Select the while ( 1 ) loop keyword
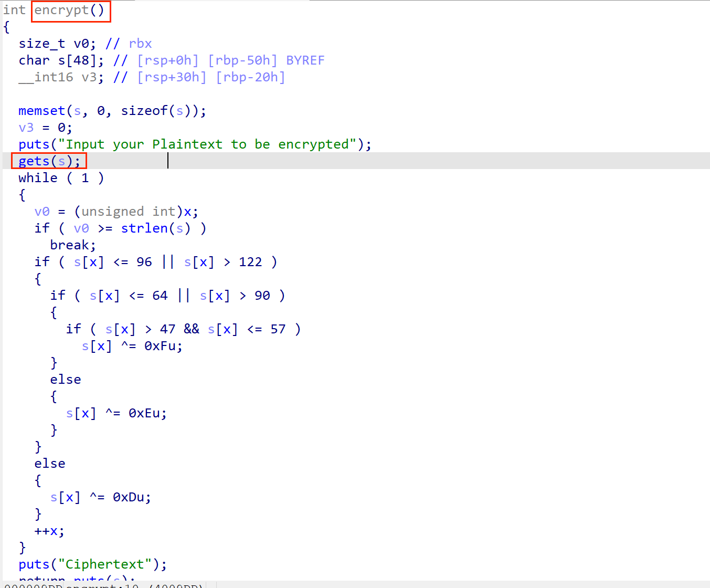The image size is (710, 588). click(37, 177)
